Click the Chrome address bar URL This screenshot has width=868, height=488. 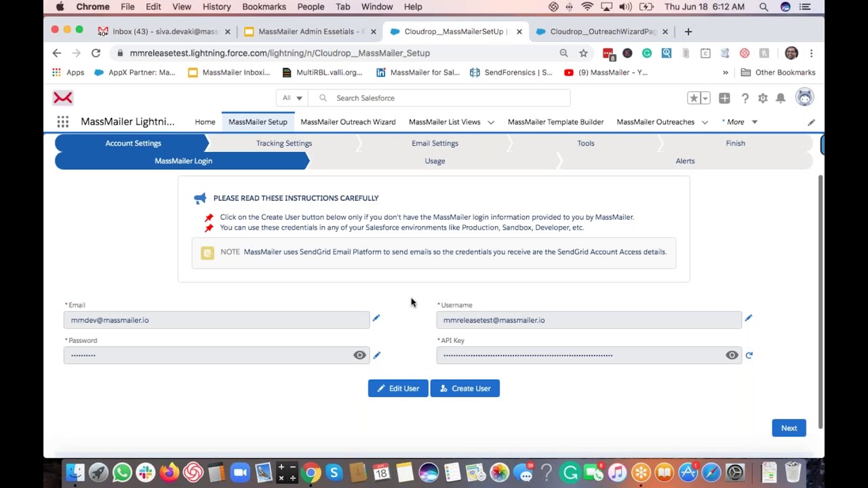(280, 53)
